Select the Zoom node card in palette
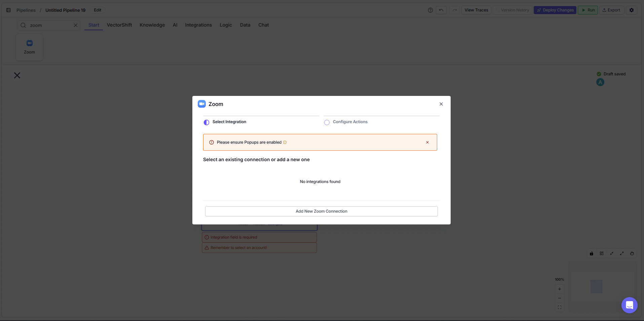 point(29,47)
